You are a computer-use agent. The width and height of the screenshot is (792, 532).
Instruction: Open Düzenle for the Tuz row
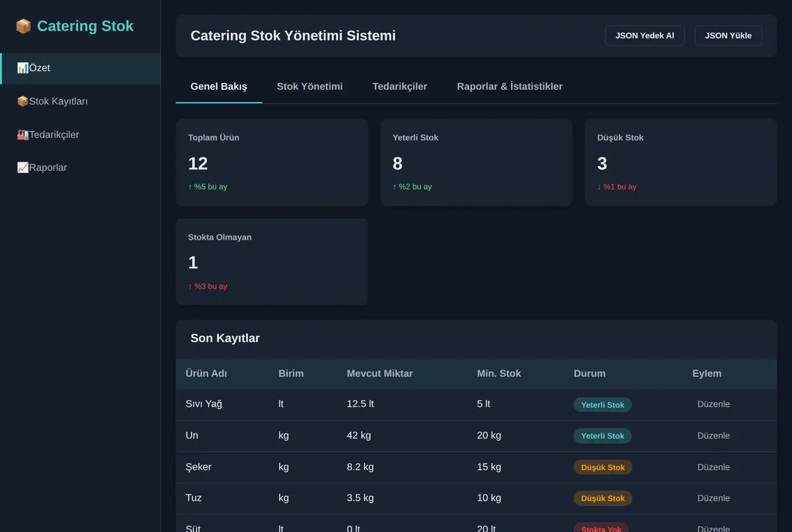(x=713, y=498)
